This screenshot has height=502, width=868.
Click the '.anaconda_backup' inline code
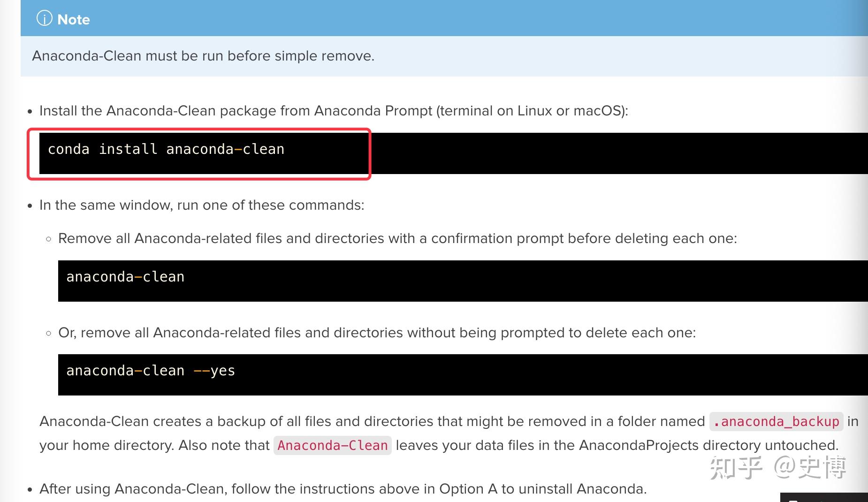pyautogui.click(x=776, y=421)
